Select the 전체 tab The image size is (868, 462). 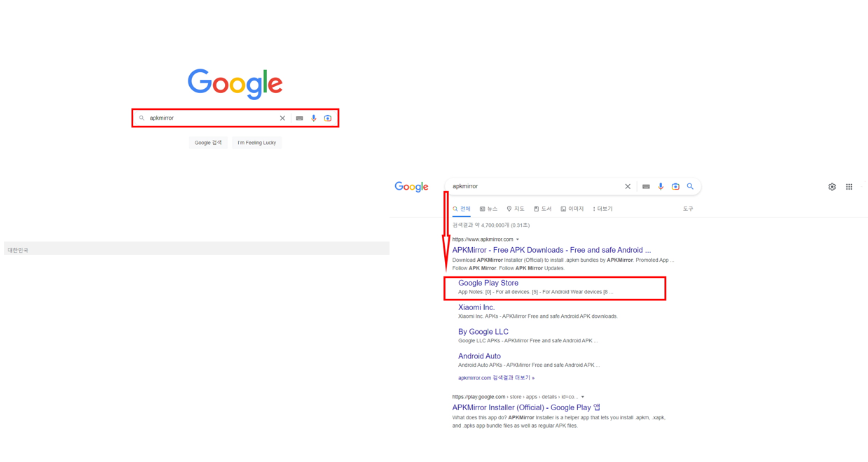point(462,209)
